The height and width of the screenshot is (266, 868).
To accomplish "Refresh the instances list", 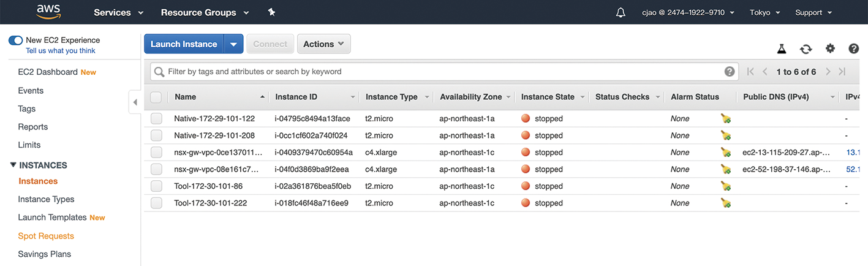I will point(806,49).
